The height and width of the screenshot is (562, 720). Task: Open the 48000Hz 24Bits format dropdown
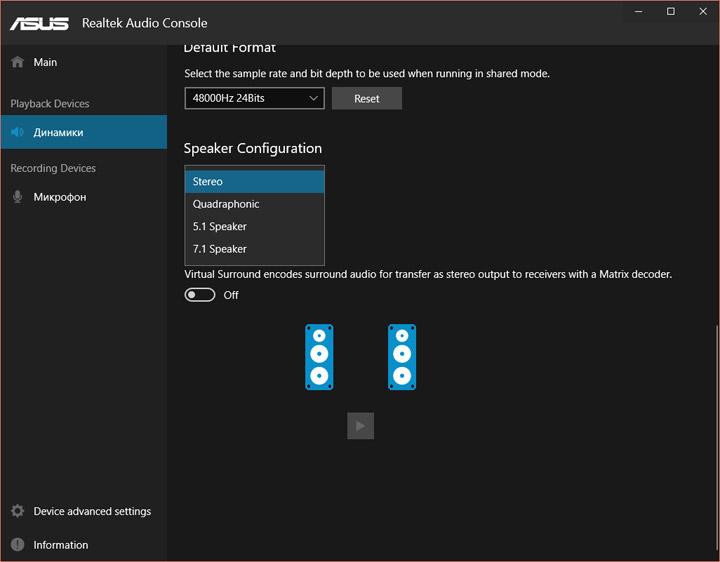[254, 98]
